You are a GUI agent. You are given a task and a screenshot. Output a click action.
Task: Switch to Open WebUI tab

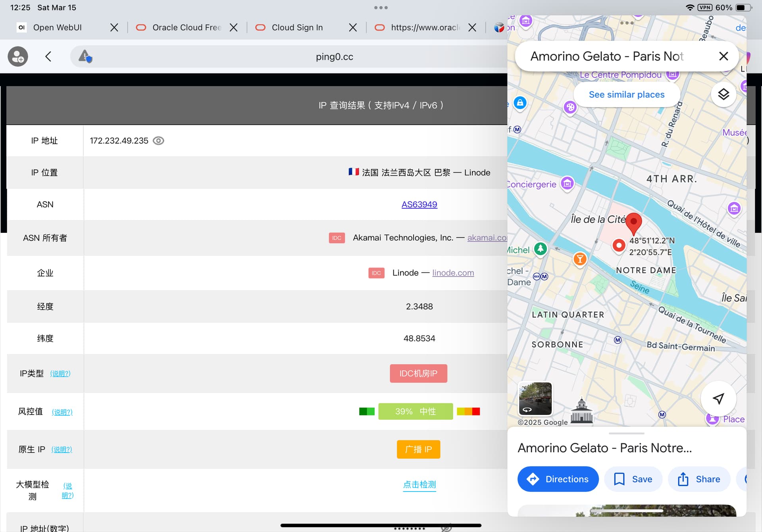pos(57,27)
